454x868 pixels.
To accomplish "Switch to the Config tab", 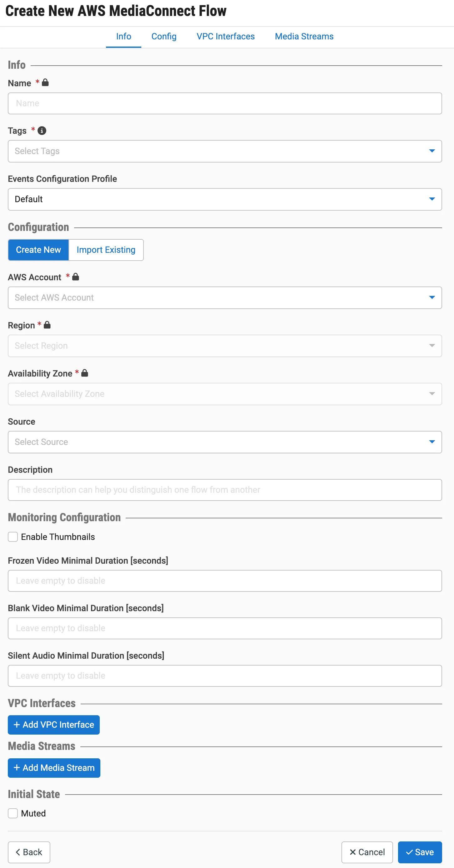I will coord(164,36).
